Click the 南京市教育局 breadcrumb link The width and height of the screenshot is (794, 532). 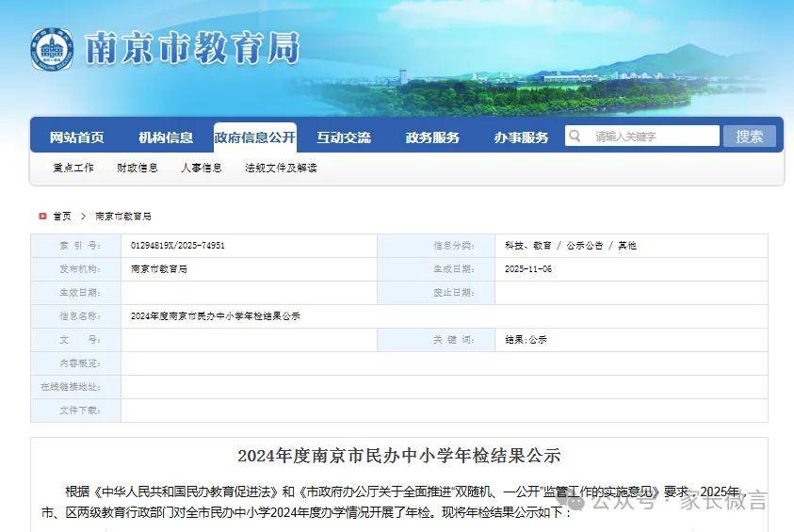click(123, 216)
